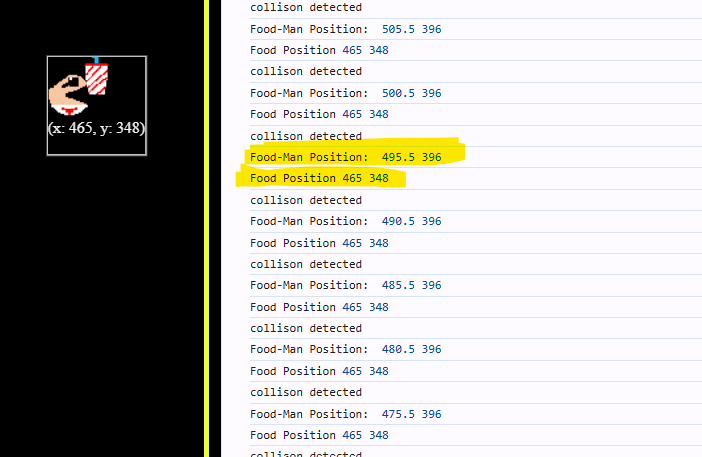The image size is (702, 457).
Task: Click the highlighted Food-Man Position 495.5 entry
Action: click(x=345, y=157)
